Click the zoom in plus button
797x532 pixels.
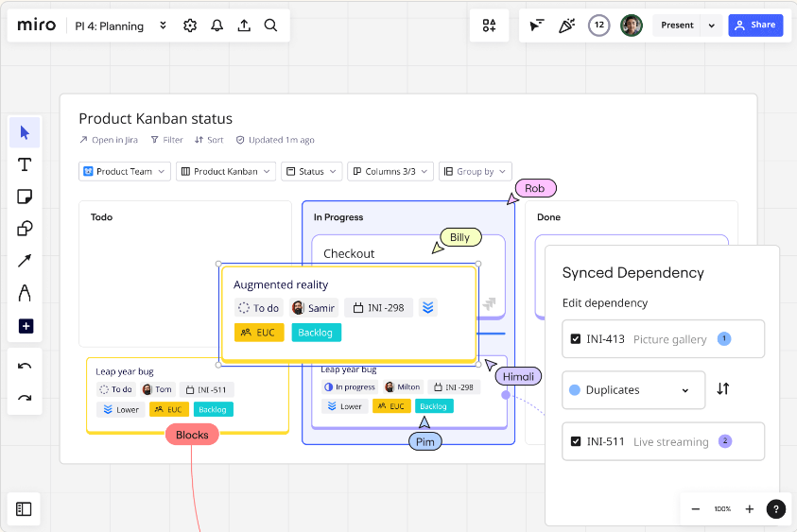[750, 509]
